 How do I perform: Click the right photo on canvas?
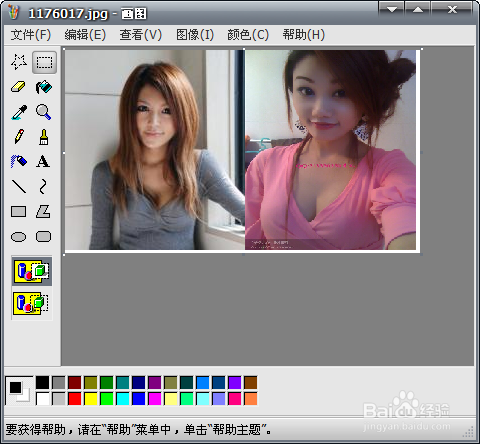tap(330, 150)
